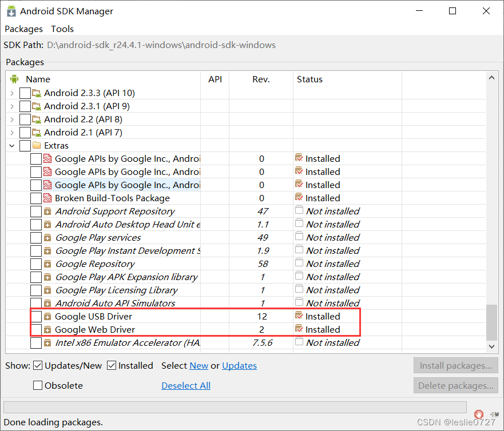Click the Deselect All link
504x431 pixels.
[x=186, y=385]
